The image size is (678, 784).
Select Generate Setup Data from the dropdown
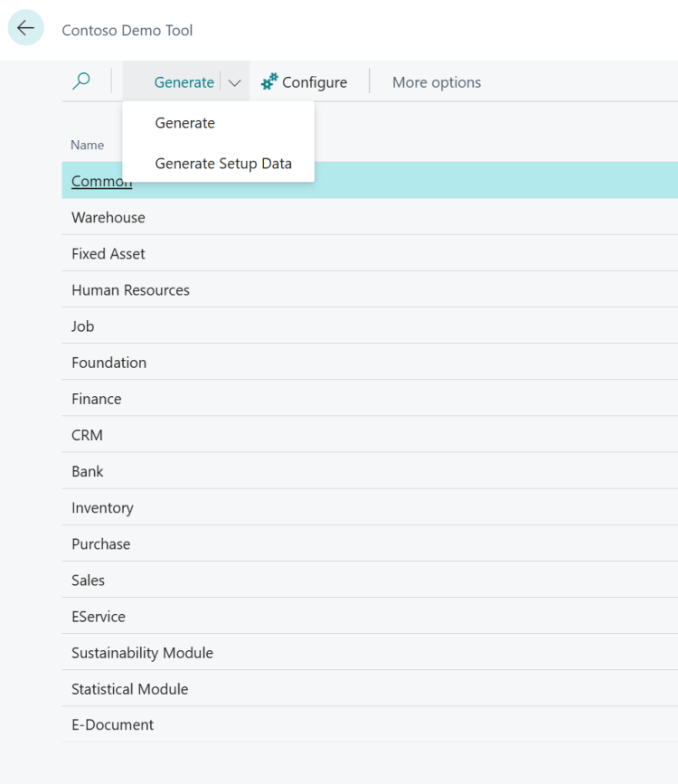221,164
